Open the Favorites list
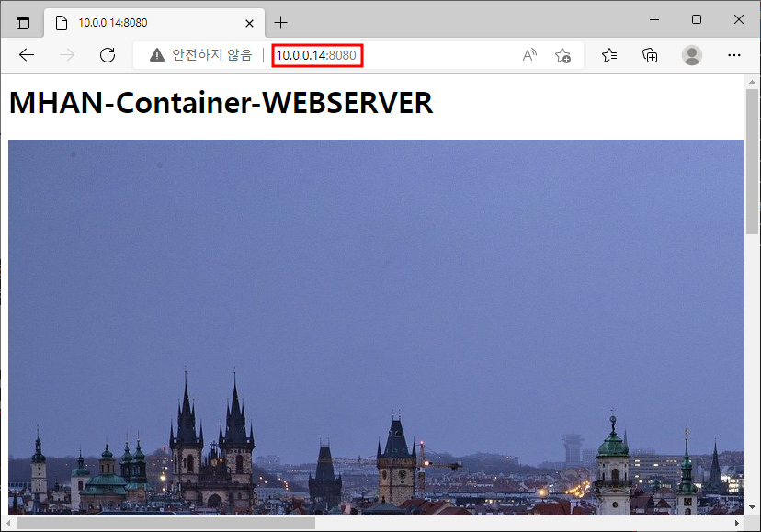Image resolution: width=761 pixels, height=532 pixels. tap(609, 55)
